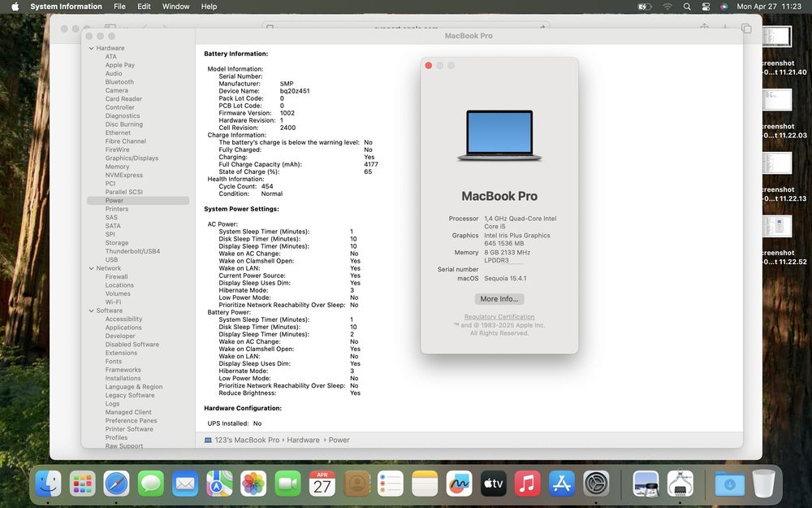Open System Settings from the dock

(596, 484)
